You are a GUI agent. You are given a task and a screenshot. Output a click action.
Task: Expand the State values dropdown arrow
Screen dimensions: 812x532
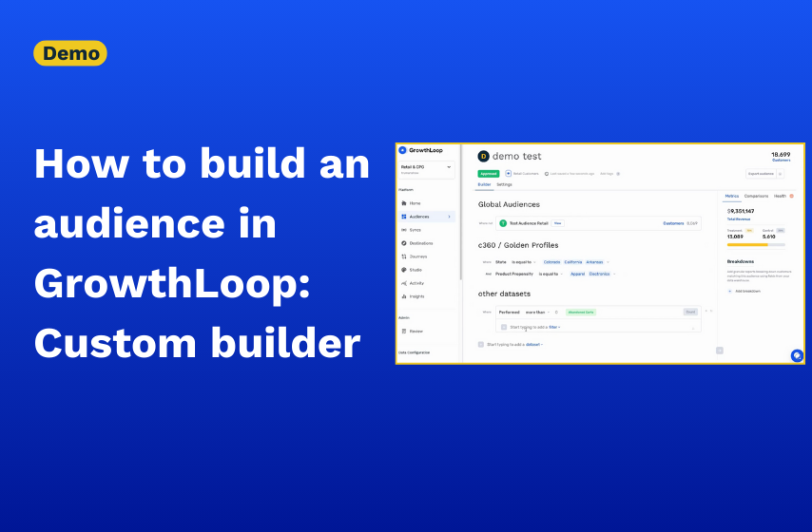click(608, 262)
